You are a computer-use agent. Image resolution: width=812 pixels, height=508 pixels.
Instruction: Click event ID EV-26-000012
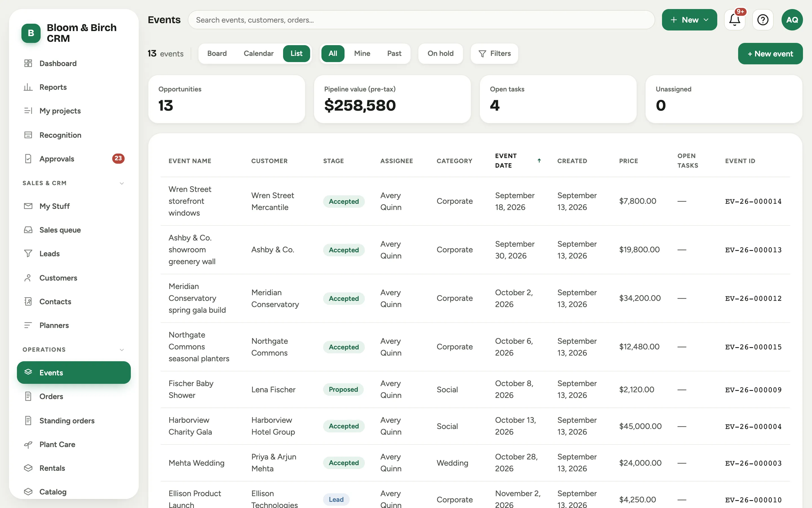point(753,298)
